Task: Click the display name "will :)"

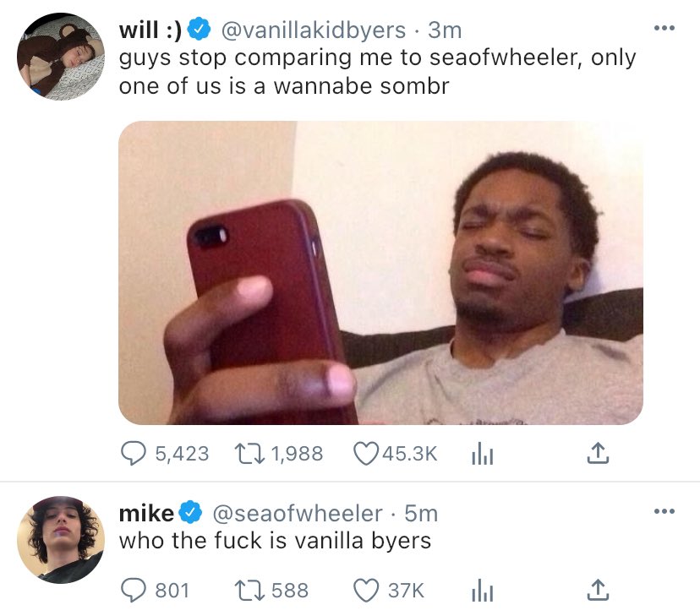Action: click(150, 30)
